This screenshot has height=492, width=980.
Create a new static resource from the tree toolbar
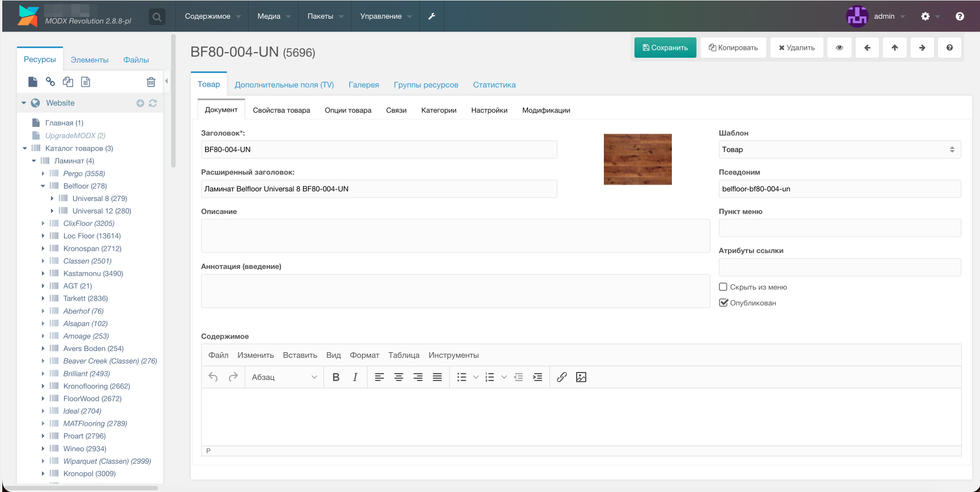(86, 82)
